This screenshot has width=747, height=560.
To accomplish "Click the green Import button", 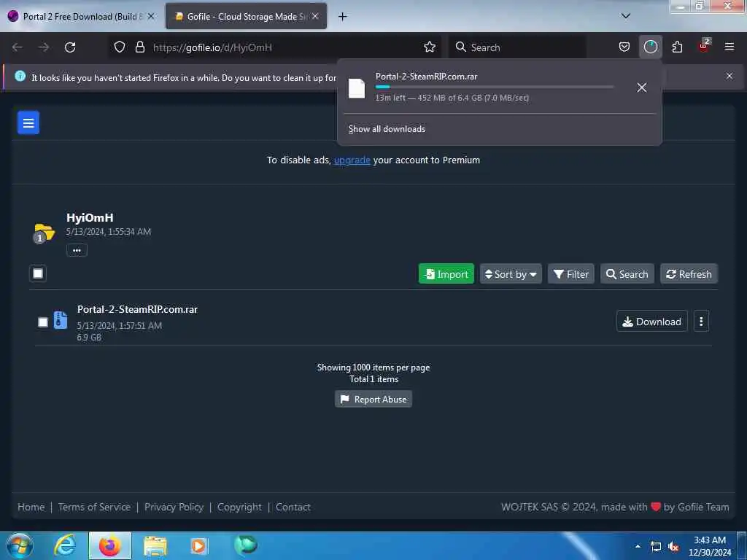I will (x=446, y=274).
